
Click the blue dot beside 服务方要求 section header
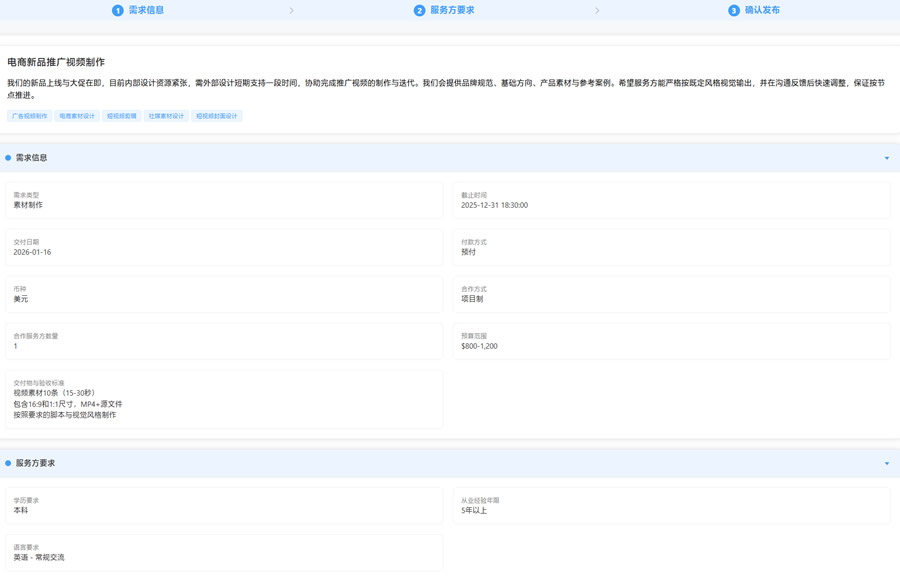[8, 463]
